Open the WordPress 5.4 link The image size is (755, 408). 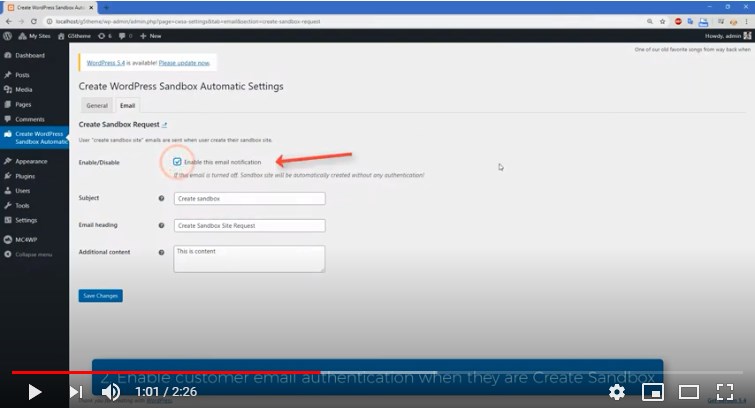coord(105,63)
